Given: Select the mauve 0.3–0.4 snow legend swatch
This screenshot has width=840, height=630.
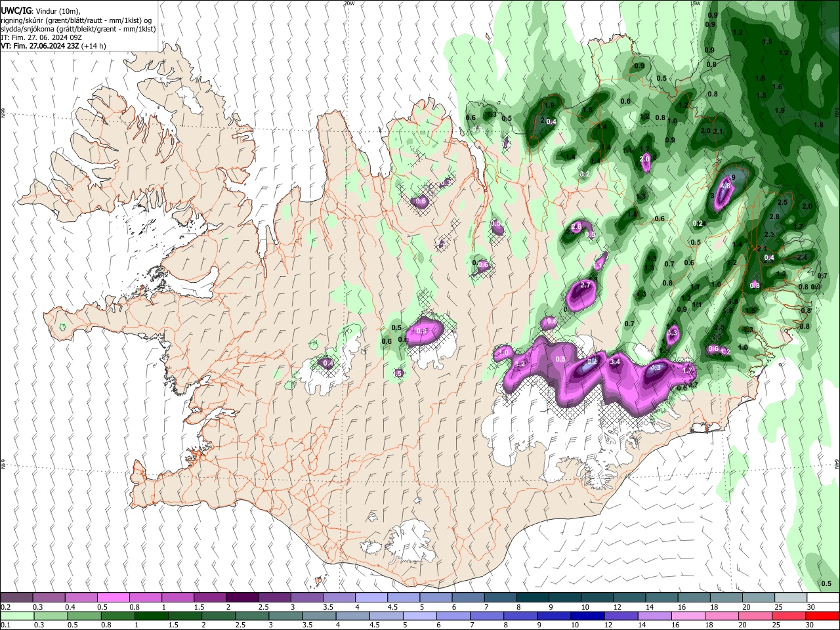Looking at the screenshot, I should pos(49,598).
